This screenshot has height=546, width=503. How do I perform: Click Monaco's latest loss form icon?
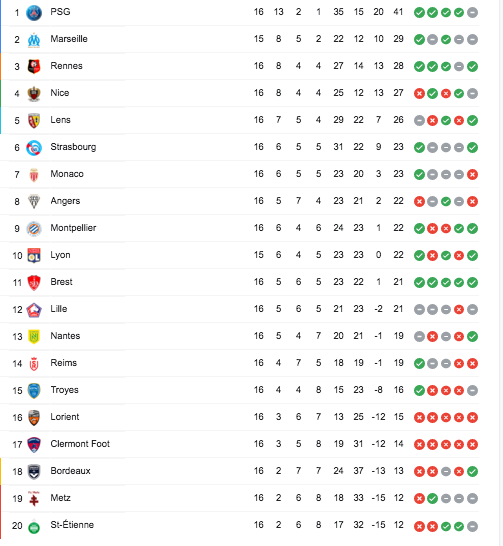pos(472,174)
